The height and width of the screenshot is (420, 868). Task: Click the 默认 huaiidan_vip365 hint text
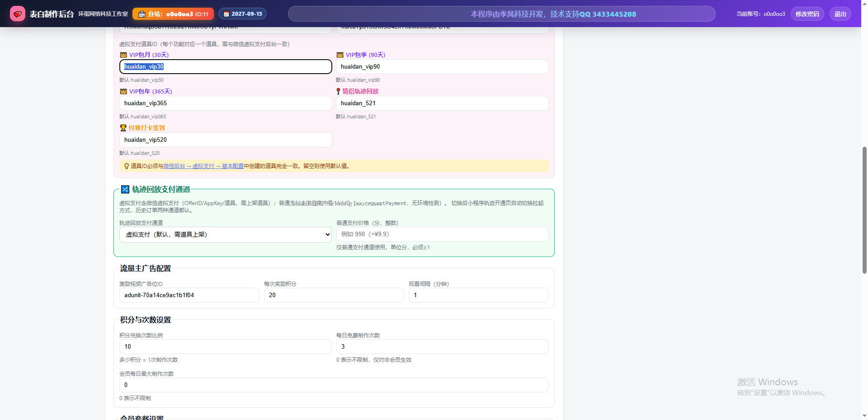coord(143,117)
